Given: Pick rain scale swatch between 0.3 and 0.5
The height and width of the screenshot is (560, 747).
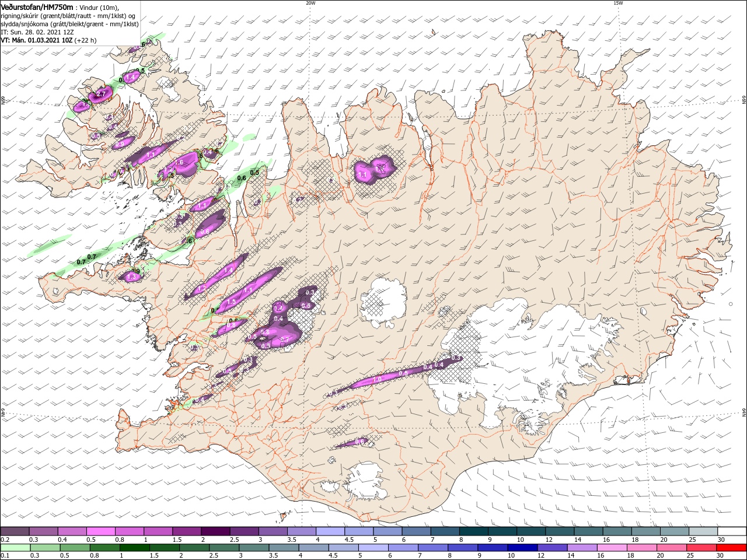Looking at the screenshot, I should [x=45, y=548].
